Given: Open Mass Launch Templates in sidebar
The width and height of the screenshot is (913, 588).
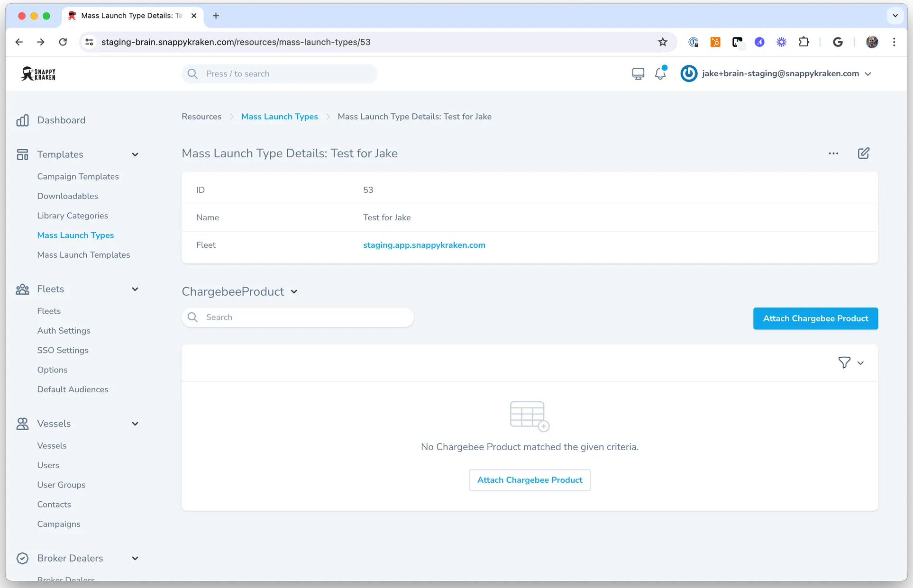Looking at the screenshot, I should click(83, 255).
